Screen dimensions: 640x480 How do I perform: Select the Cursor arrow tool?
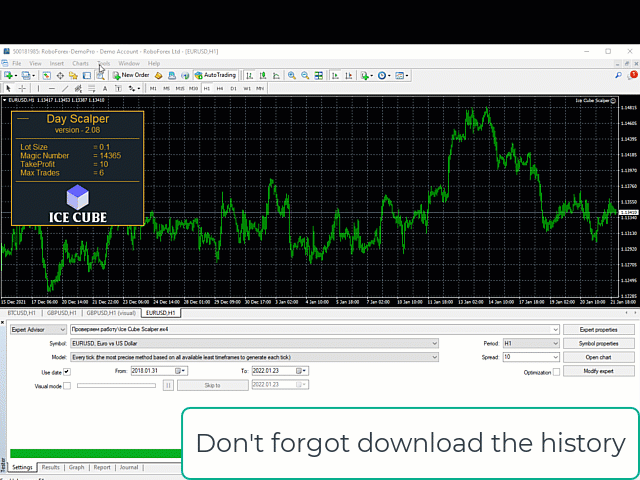pos(9,88)
